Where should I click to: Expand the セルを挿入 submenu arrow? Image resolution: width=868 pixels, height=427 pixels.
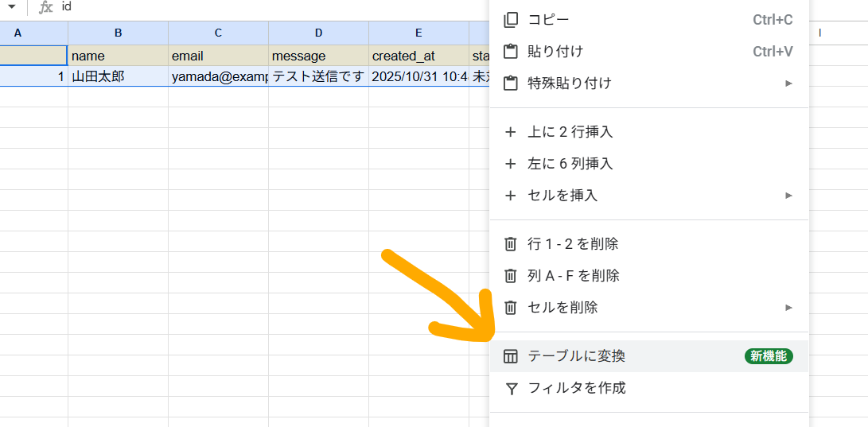tap(789, 196)
